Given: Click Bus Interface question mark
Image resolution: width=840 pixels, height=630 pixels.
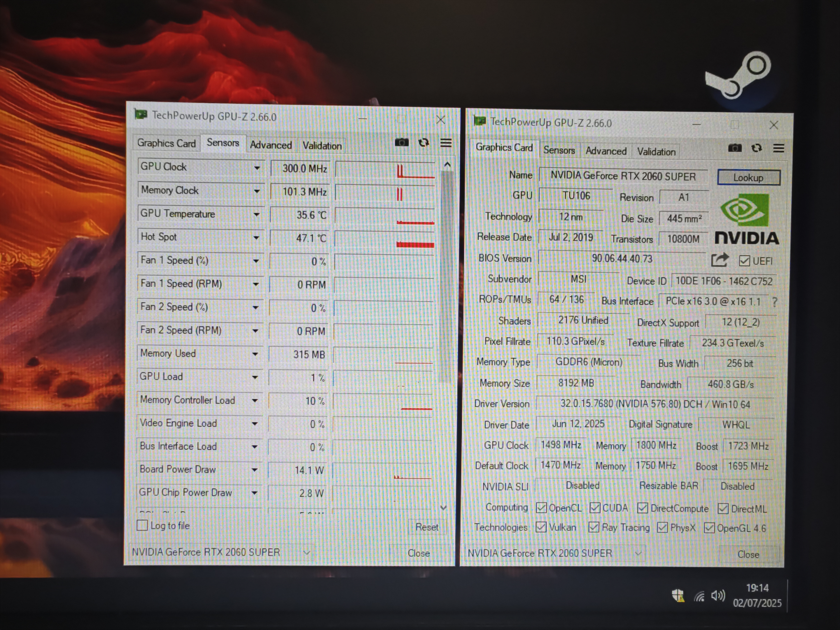Looking at the screenshot, I should point(774,302).
